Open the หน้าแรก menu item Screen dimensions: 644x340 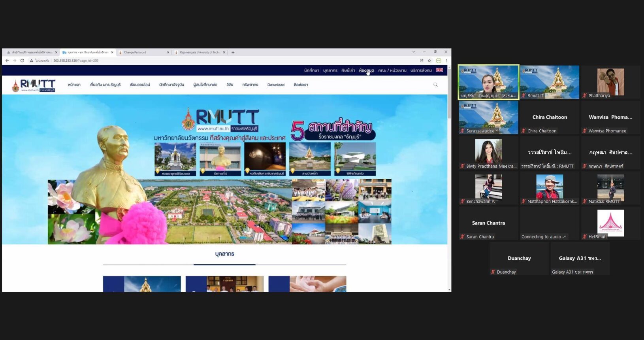pos(74,85)
